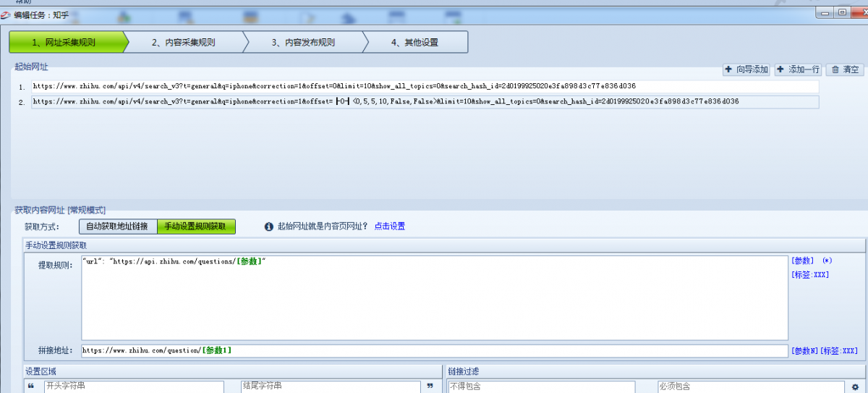Select the first start URL row

pos(425,86)
